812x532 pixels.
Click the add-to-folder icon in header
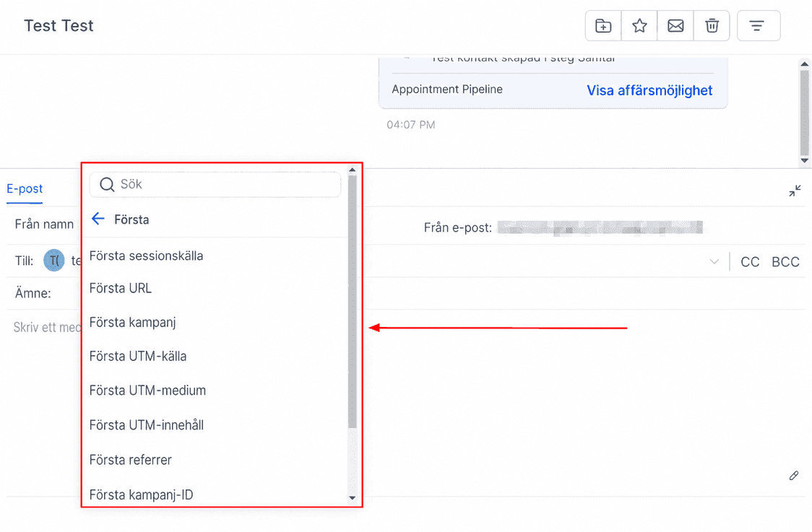click(x=603, y=25)
